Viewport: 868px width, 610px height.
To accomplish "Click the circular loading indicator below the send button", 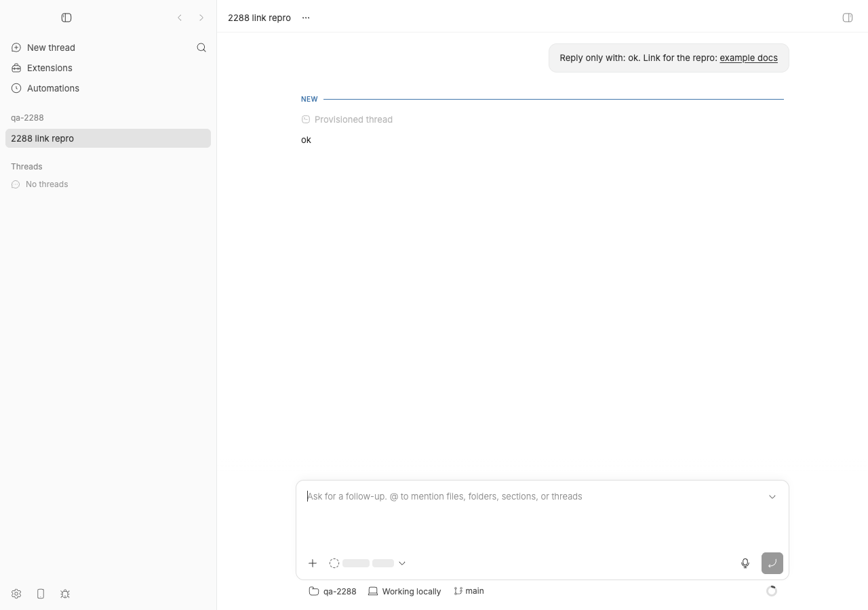I will pyautogui.click(x=772, y=592).
